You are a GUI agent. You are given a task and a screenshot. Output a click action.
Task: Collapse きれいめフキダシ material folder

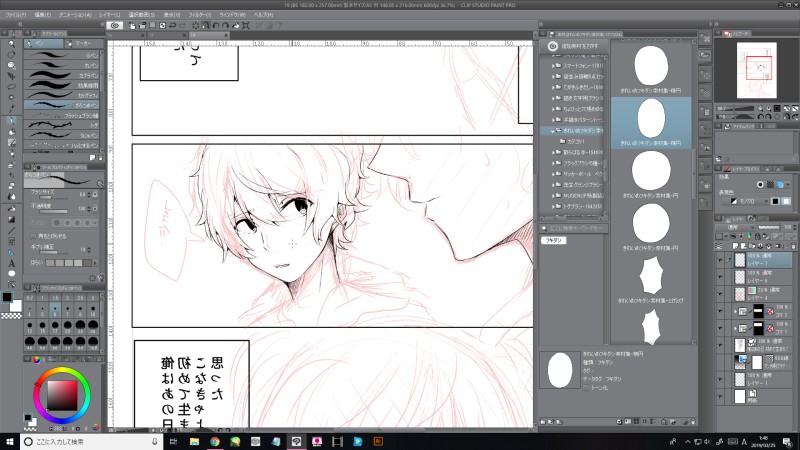[553, 131]
